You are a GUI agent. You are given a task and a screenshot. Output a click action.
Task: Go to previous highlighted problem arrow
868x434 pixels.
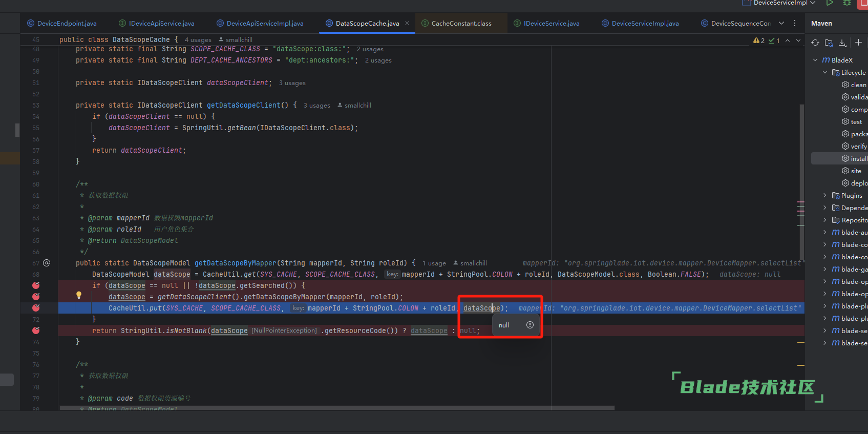788,40
